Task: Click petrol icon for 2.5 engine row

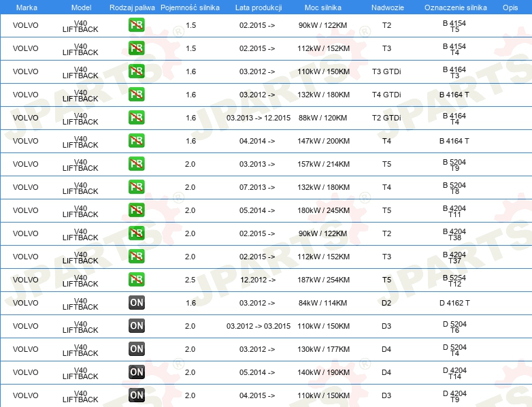Action: coord(136,279)
